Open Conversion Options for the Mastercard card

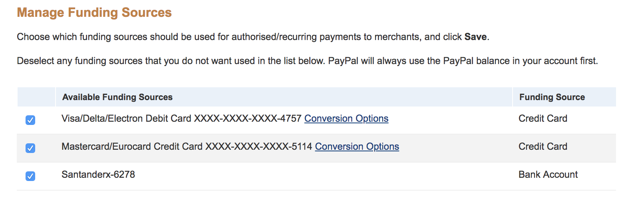[357, 147]
